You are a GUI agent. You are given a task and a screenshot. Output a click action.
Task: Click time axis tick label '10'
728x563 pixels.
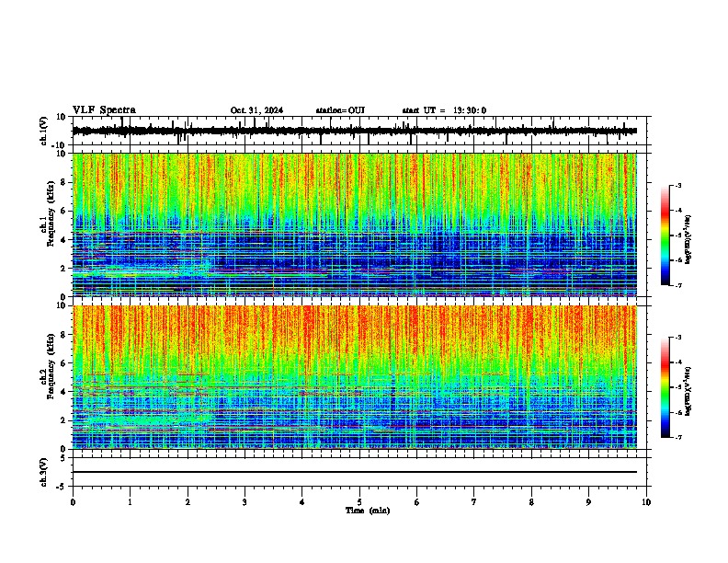point(646,502)
